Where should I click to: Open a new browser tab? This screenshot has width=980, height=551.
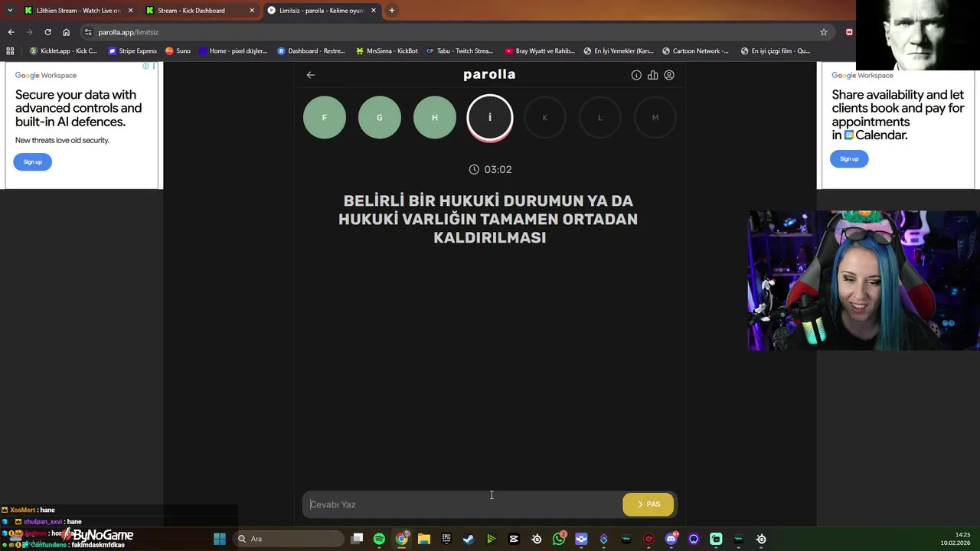[392, 11]
